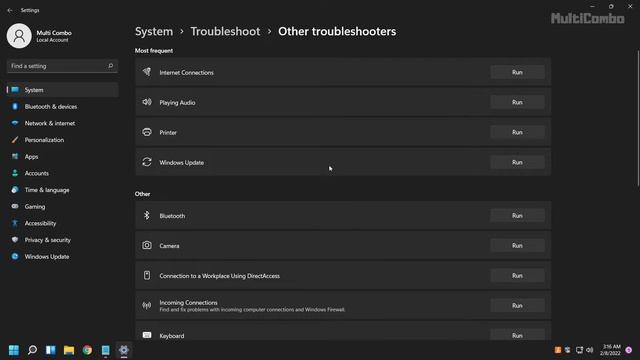Click the Internet Connections wifi icon
Image resolution: width=640 pixels, height=360 pixels.
pyautogui.click(x=147, y=72)
